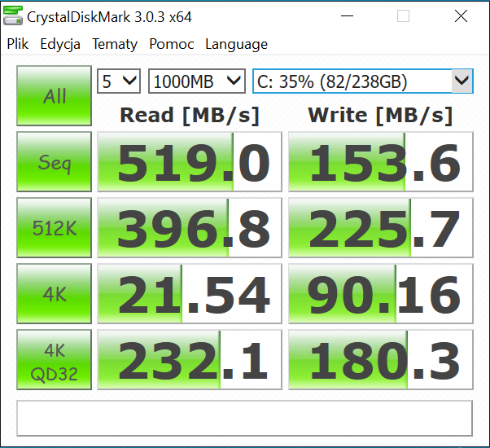490x448 pixels.
Task: Open the Tematy menu
Action: point(115,44)
